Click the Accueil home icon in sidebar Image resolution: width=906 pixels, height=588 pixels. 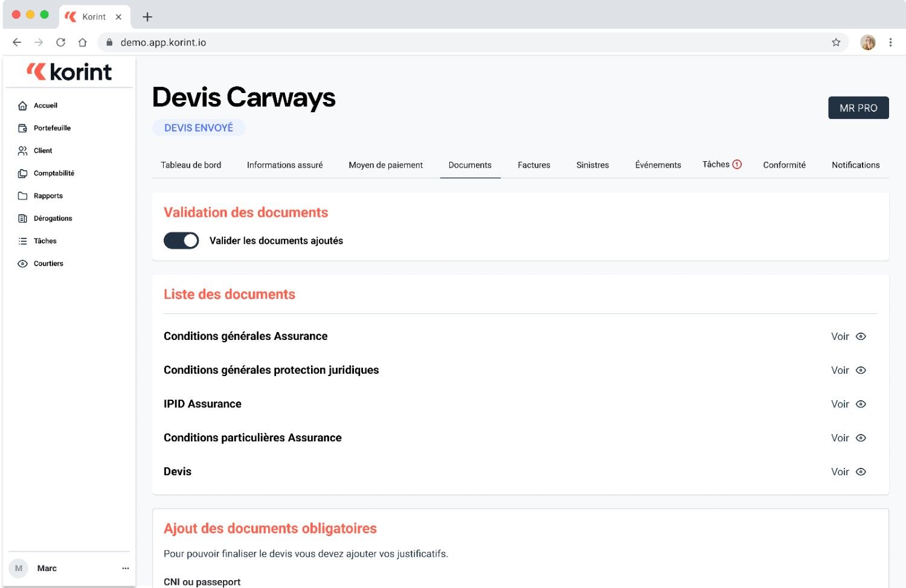click(x=22, y=106)
